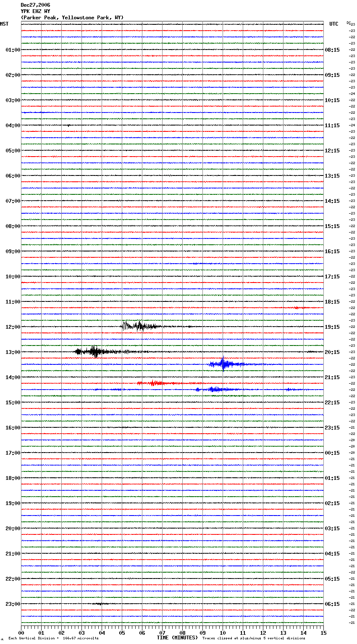The image size is (357, 644).
Task: Click the bottom axis minute label '03'
Action: point(81,633)
